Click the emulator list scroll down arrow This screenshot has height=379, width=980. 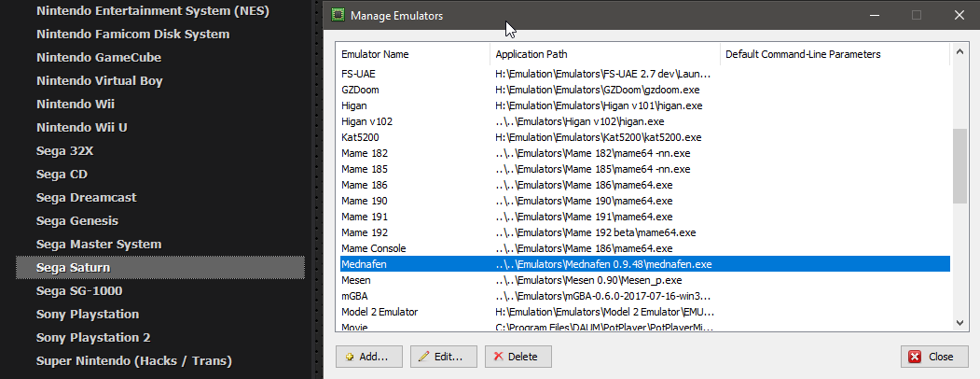[x=959, y=323]
